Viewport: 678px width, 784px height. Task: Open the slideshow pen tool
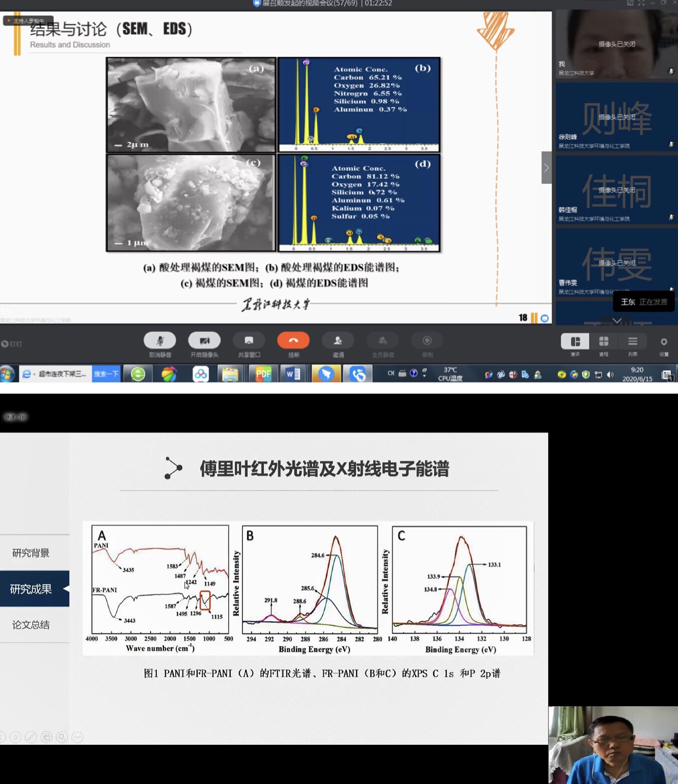point(31,737)
